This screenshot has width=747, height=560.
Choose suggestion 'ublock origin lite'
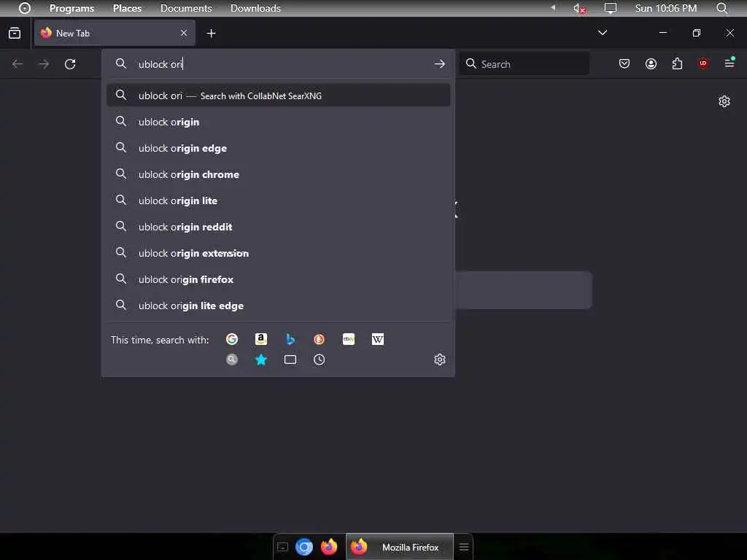tap(278, 201)
